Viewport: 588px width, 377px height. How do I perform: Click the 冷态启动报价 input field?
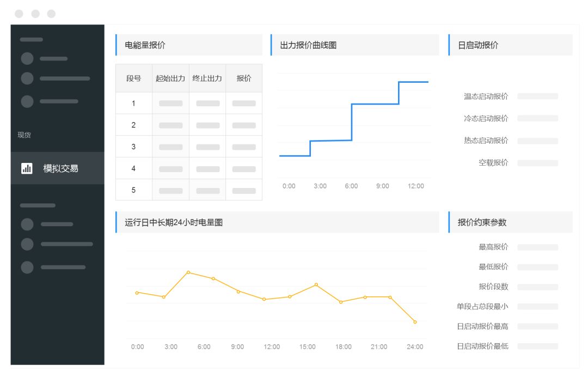coord(537,118)
